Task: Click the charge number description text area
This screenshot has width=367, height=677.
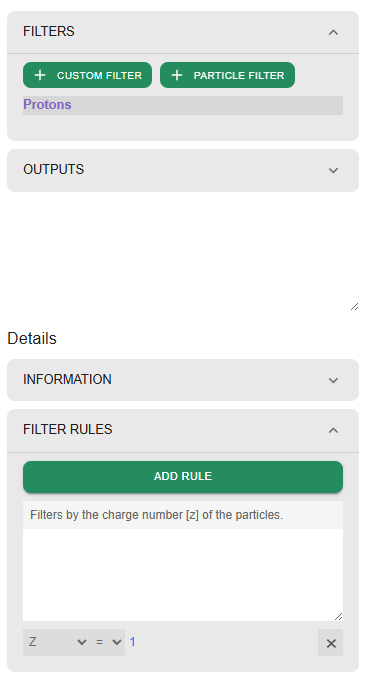Action: pyautogui.click(x=183, y=561)
